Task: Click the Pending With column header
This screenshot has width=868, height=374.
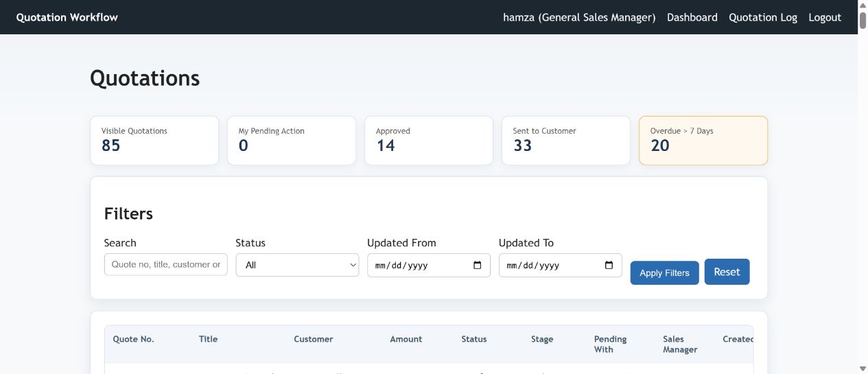Action: pyautogui.click(x=611, y=344)
